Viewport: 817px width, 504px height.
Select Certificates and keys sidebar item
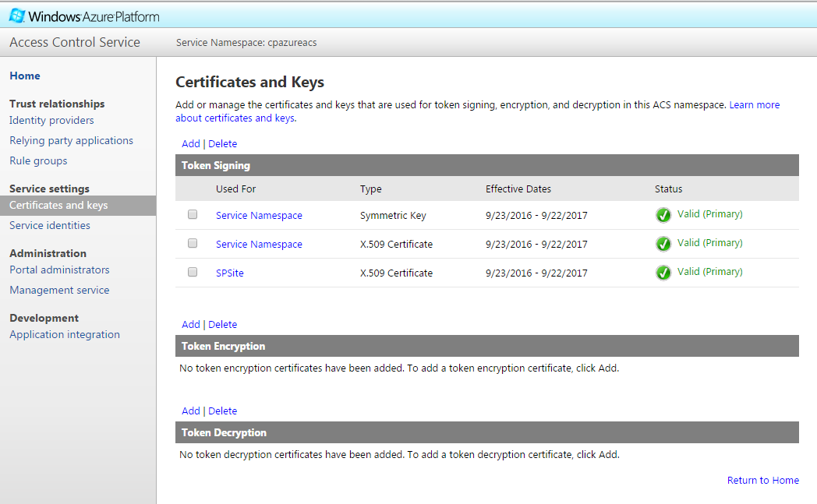(x=78, y=205)
